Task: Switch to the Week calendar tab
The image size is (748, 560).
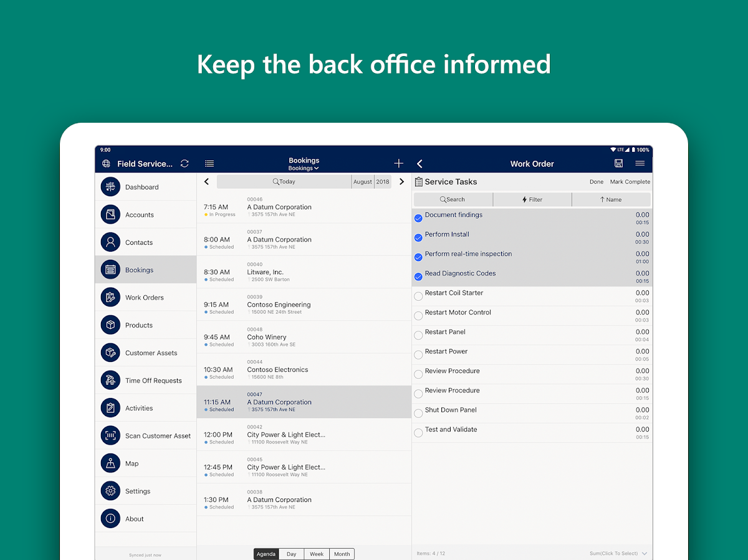Action: 317,554
